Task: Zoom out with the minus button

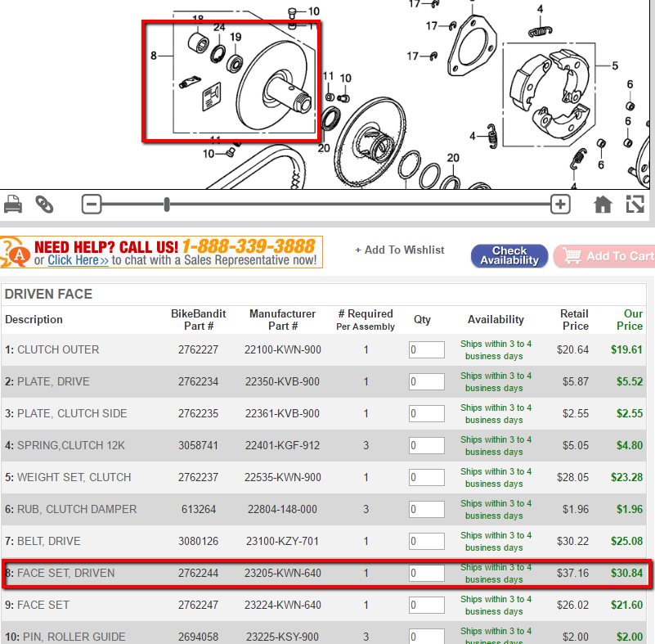Action: click(92, 205)
